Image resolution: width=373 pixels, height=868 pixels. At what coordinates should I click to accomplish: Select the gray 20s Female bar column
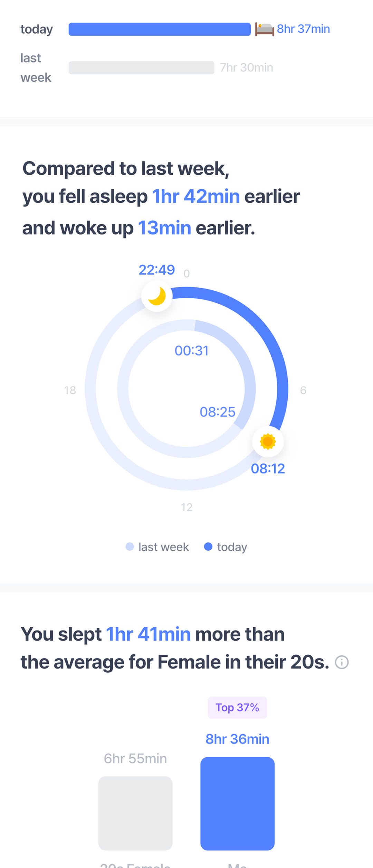point(135,813)
